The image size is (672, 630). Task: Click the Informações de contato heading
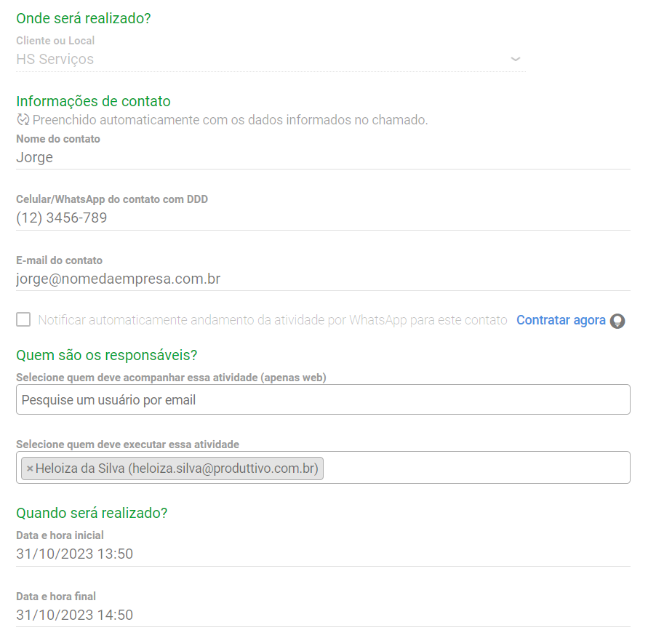[x=93, y=101]
